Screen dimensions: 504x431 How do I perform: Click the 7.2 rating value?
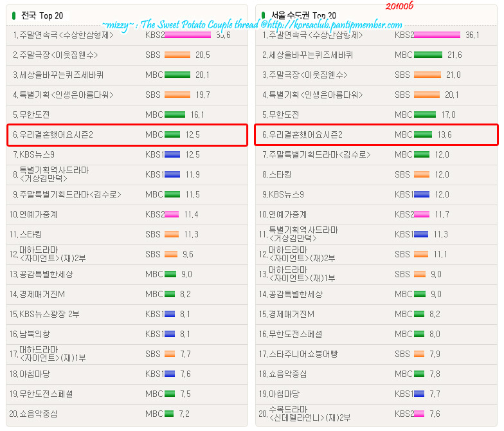[x=184, y=414]
